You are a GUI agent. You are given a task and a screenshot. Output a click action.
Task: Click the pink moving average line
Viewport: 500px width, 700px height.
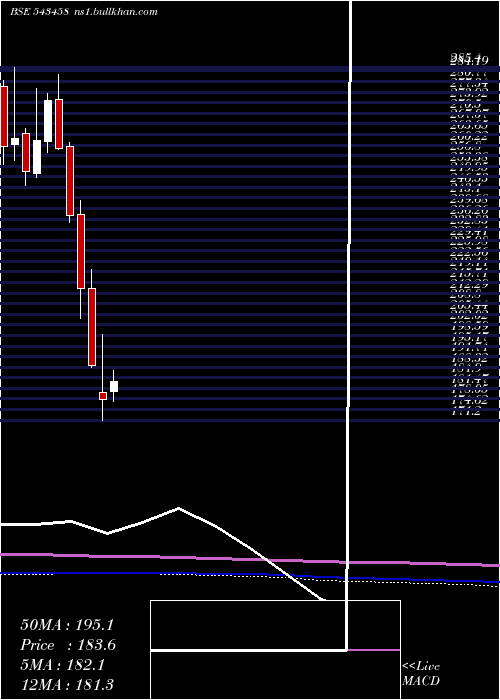[x=250, y=559]
